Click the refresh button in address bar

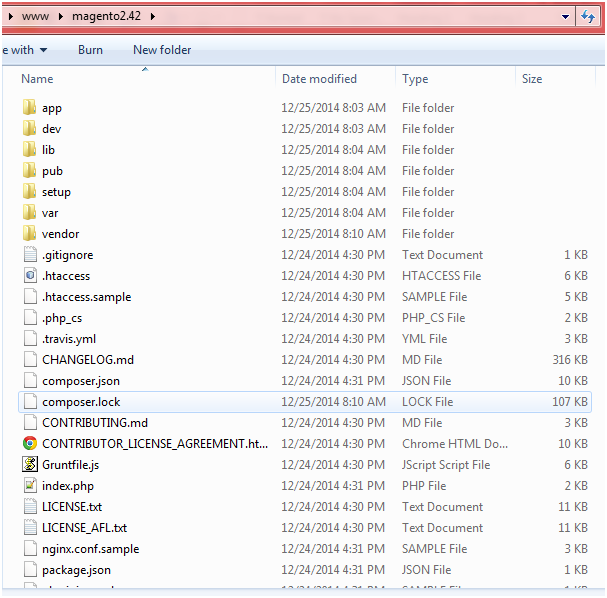pyautogui.click(x=588, y=17)
